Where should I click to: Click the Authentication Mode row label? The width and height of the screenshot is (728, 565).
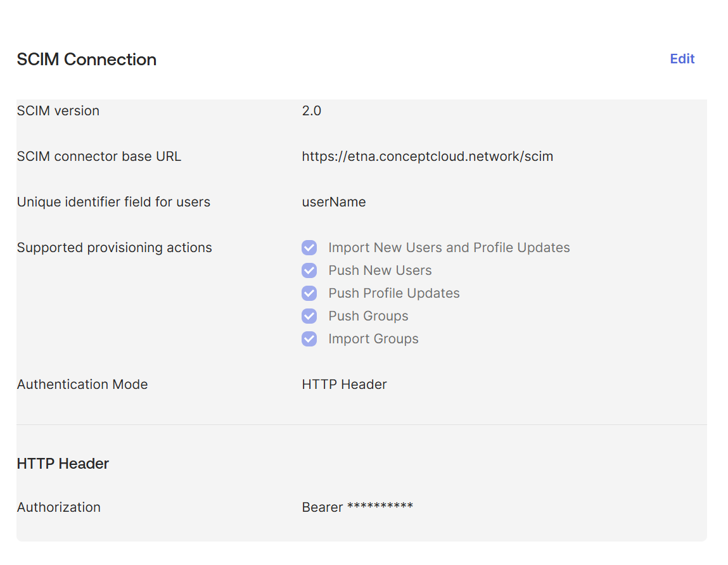tap(82, 384)
